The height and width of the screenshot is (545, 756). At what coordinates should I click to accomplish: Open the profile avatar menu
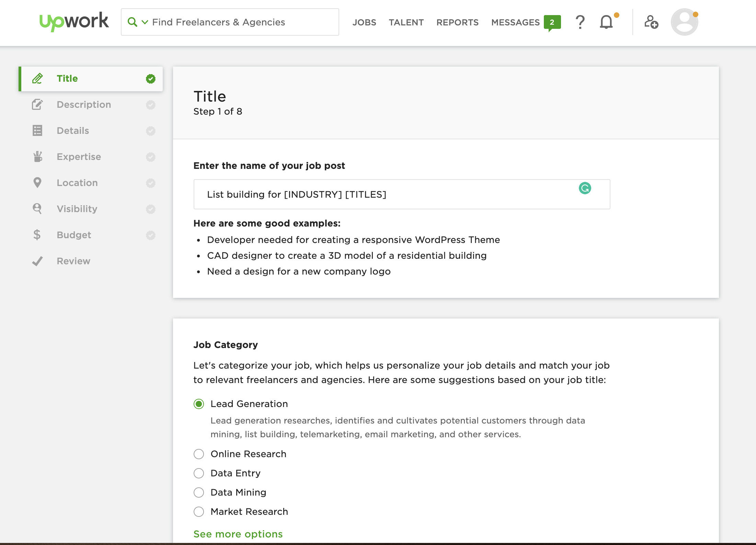tap(684, 22)
